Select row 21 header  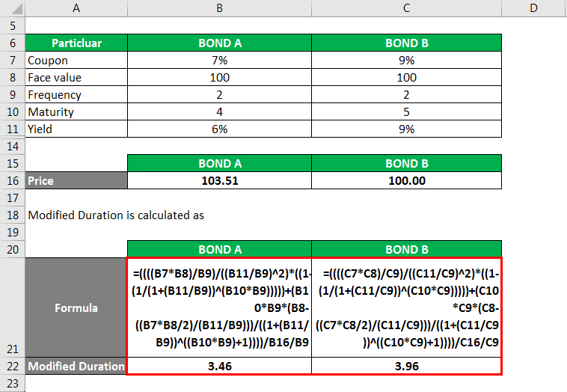pos(12,307)
